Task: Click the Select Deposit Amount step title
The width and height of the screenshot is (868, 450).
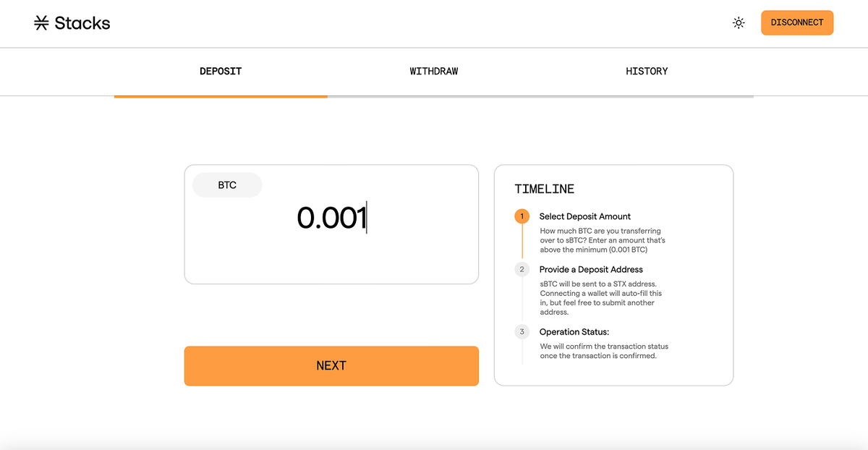Action: pyautogui.click(x=584, y=216)
